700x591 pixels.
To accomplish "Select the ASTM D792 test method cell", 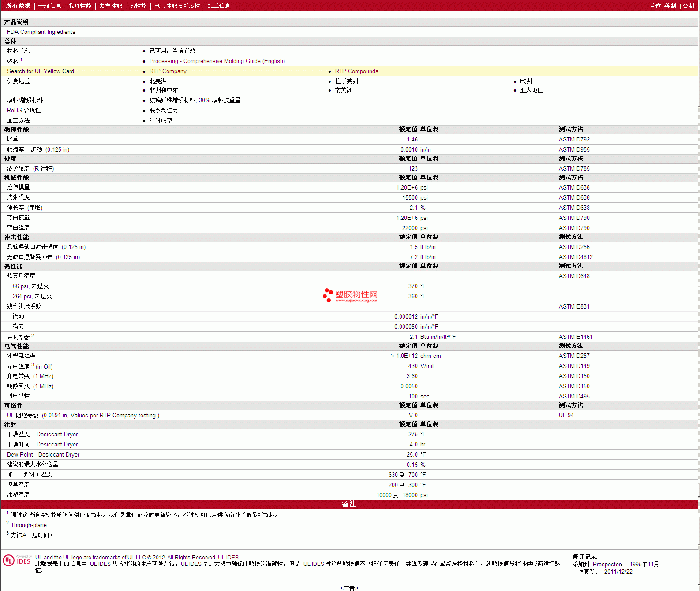I will pos(574,139).
